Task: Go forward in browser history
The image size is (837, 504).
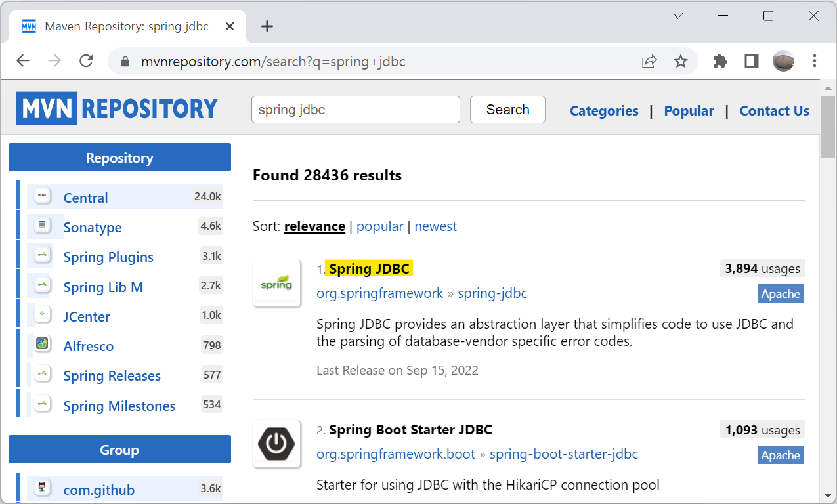Action: tap(54, 61)
